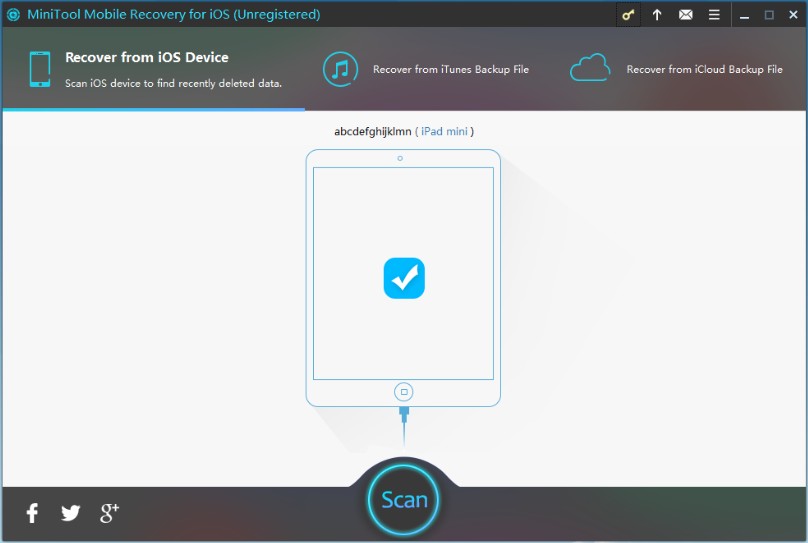
Task: Open the Google Plus share icon
Action: [x=109, y=513]
